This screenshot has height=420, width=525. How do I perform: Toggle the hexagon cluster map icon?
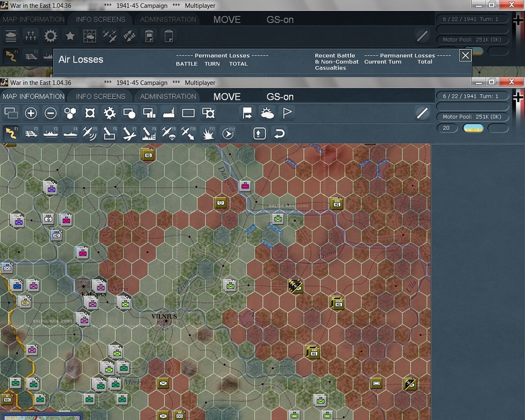pos(70,113)
